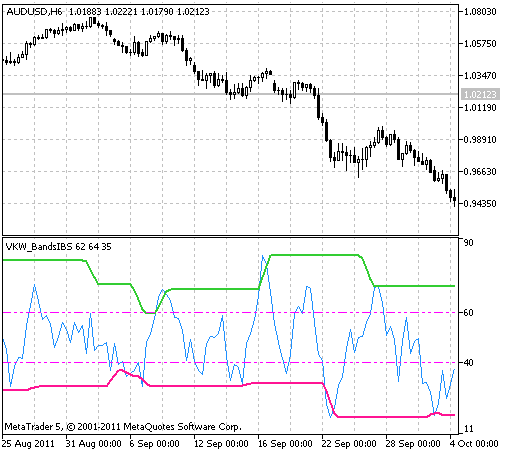Click the 1.01190 price scale label
Image resolution: width=511 pixels, height=455 pixels.
[x=480, y=108]
